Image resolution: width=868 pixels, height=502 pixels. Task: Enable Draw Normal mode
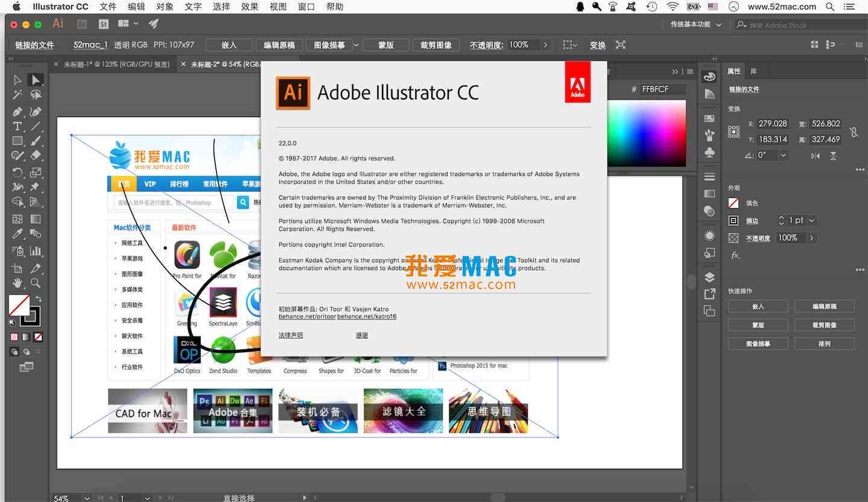point(14,351)
